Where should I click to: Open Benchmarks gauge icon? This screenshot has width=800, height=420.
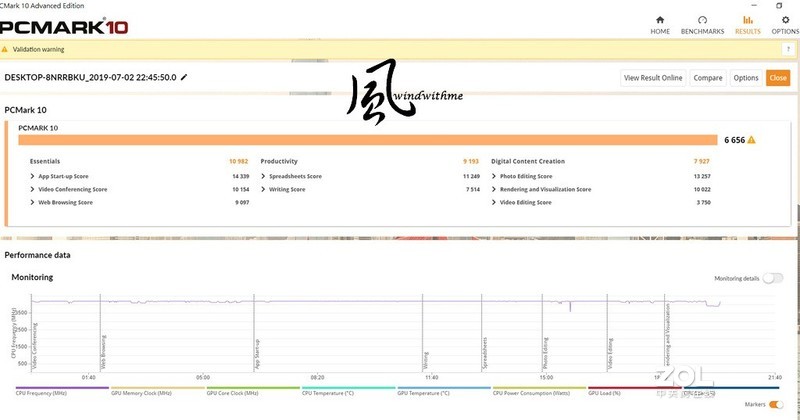pos(703,20)
